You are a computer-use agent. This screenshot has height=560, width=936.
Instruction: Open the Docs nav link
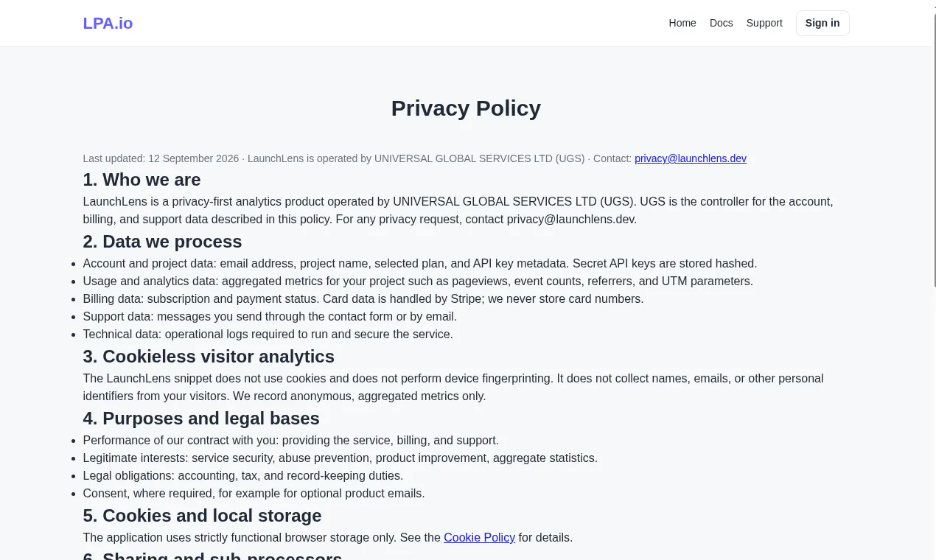(722, 23)
